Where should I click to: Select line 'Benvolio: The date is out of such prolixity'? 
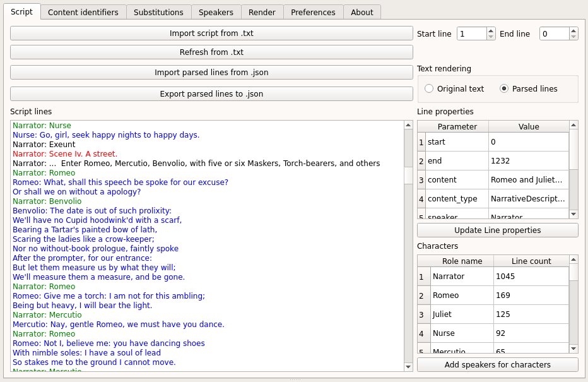pos(92,211)
